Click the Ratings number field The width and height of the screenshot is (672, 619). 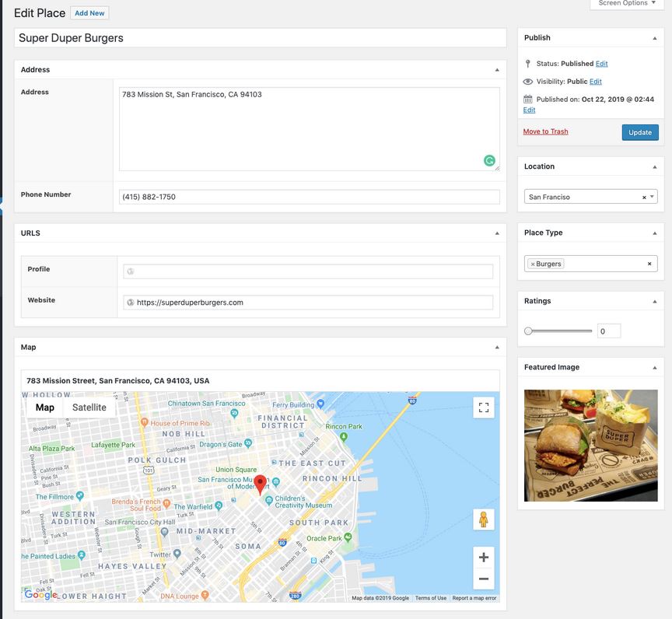pos(608,331)
